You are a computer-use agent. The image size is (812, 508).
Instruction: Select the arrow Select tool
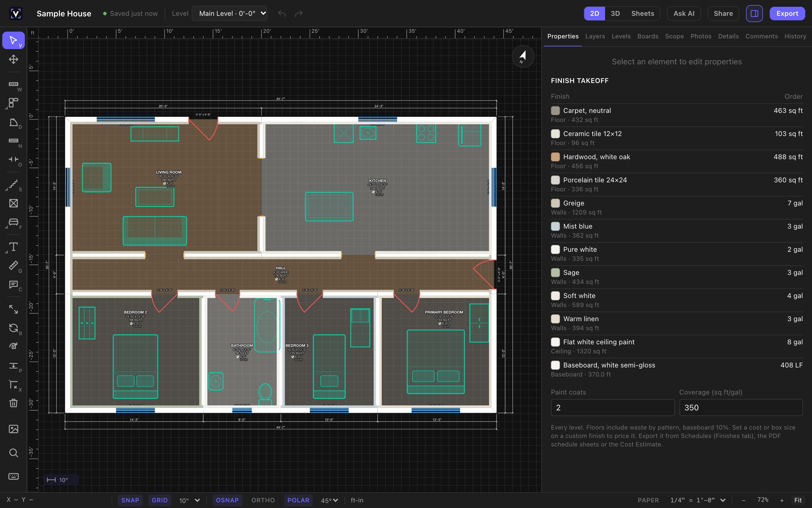(x=14, y=40)
